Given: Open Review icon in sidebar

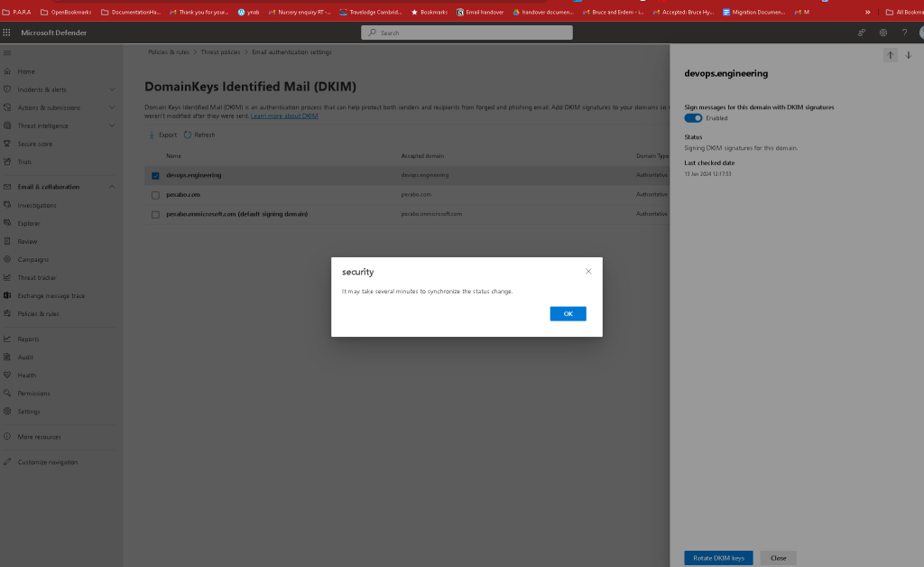Looking at the screenshot, I should [x=7, y=241].
